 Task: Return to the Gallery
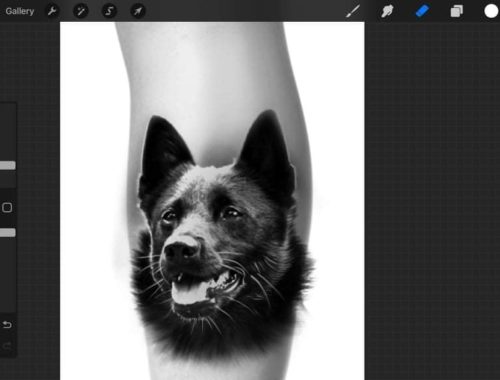click(x=20, y=11)
